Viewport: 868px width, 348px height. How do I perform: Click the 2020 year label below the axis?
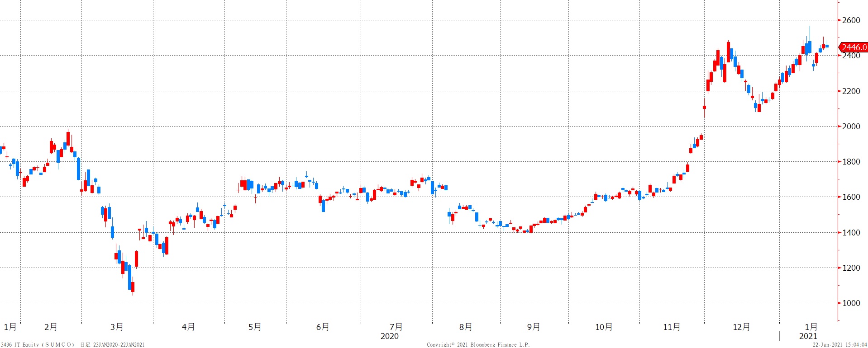click(x=390, y=336)
